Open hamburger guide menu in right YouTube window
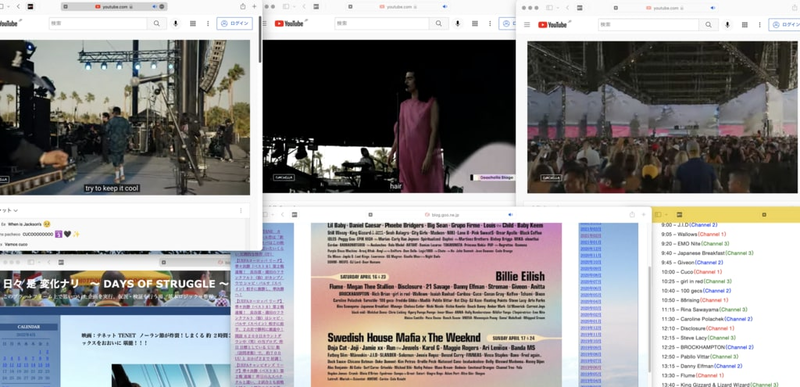This screenshot has height=387, width=800. (527, 24)
